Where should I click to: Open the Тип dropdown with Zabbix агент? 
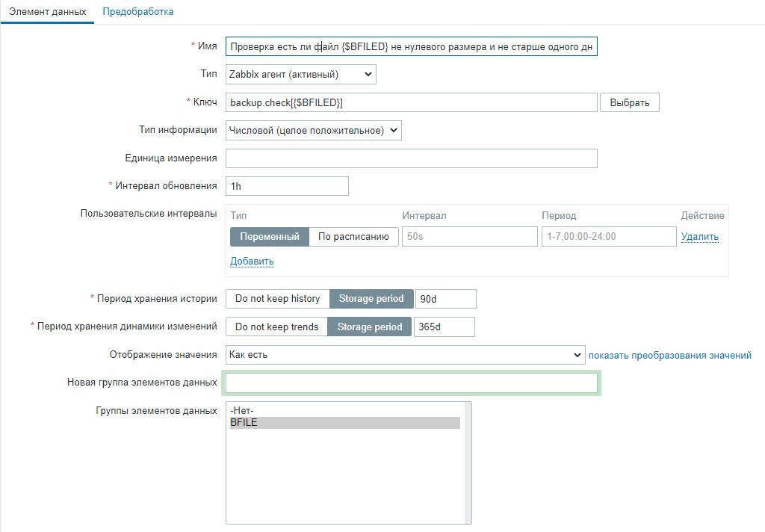300,74
